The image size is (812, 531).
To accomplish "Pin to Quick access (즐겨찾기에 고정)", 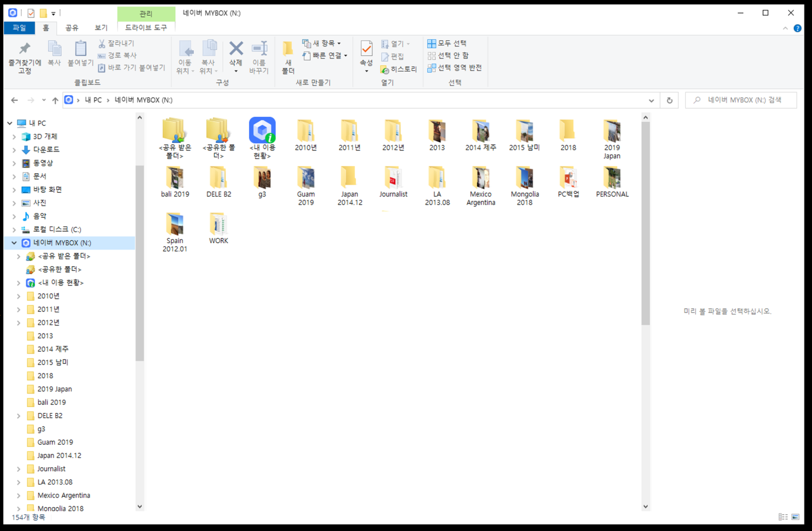I will coord(24,57).
